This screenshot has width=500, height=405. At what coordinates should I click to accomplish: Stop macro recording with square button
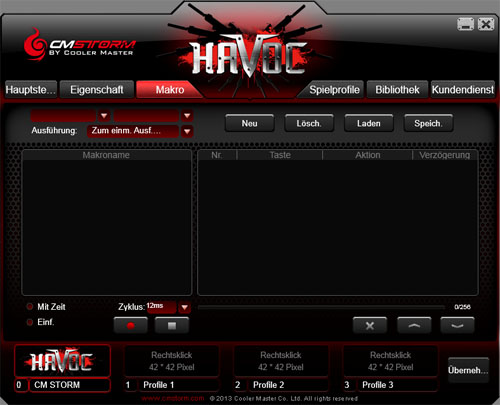[172, 325]
